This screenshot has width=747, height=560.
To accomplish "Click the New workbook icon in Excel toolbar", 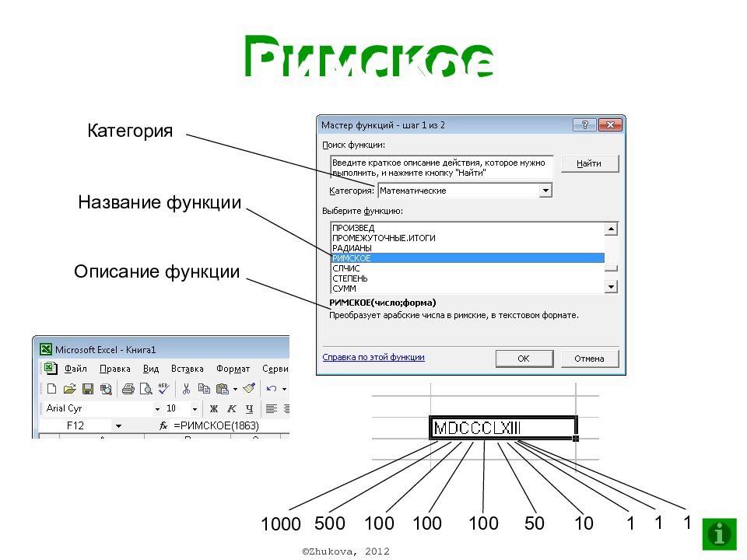I will (51, 389).
